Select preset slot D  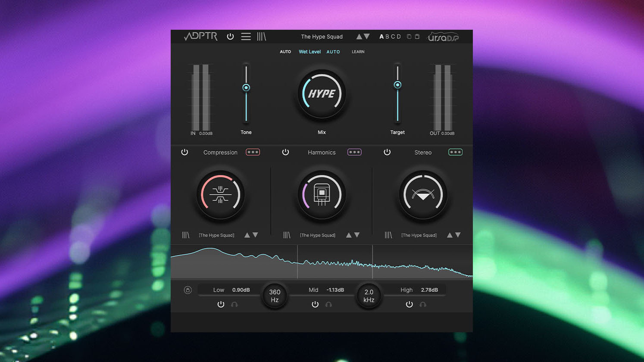399,37
